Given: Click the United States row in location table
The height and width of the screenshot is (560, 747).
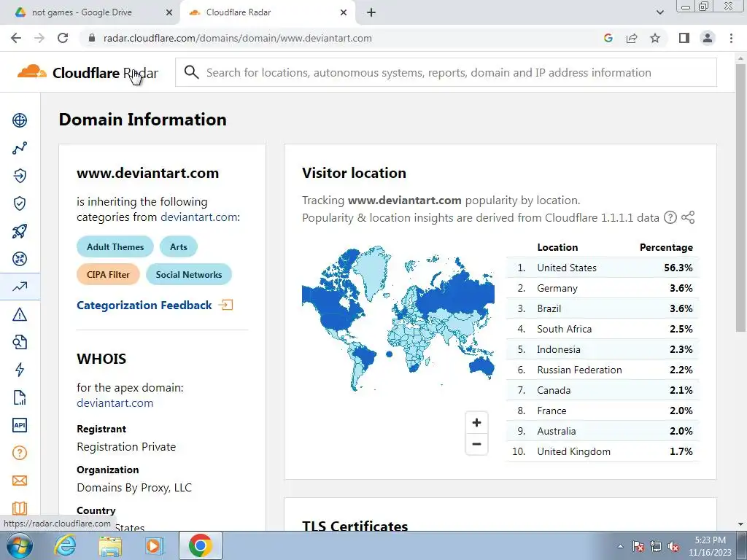Looking at the screenshot, I should pyautogui.click(x=603, y=268).
